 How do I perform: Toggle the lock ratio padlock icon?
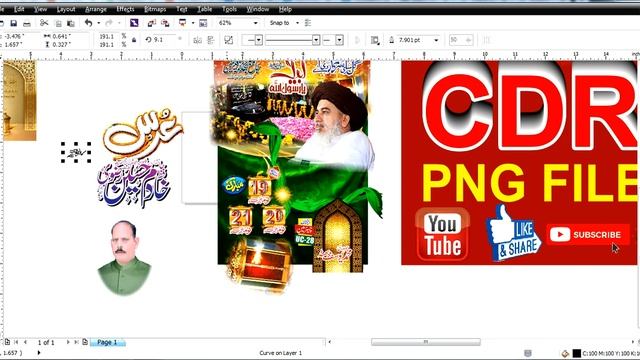tap(134, 40)
